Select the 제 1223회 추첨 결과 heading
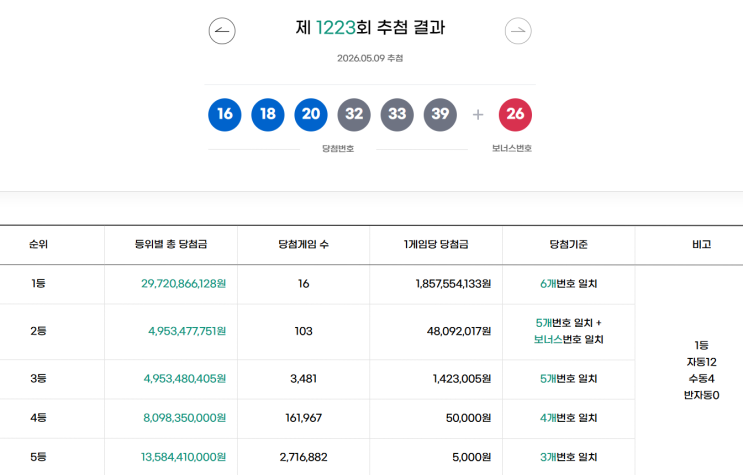The width and height of the screenshot is (743, 475). pyautogui.click(x=371, y=27)
